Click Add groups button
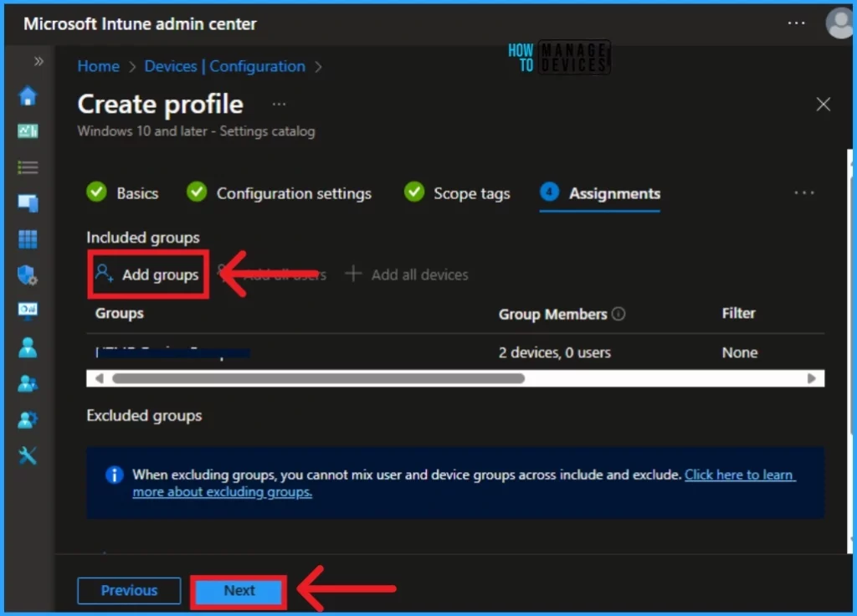This screenshot has height=616, width=857. pyautogui.click(x=148, y=275)
